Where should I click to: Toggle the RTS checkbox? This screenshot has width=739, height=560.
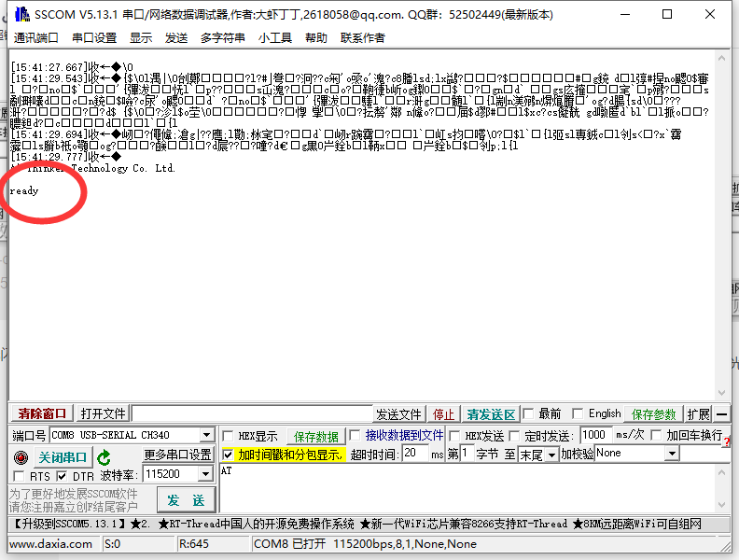tap(20, 476)
